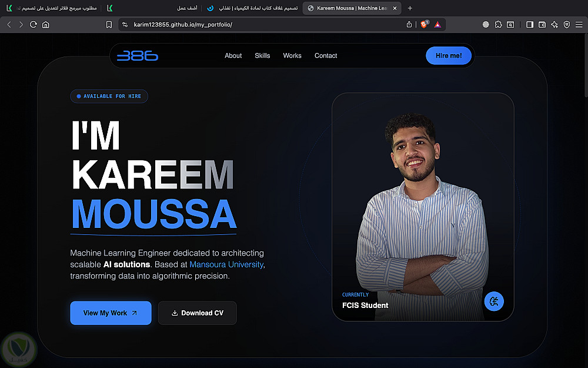Open the site settings icon in address bar
The image size is (588, 368).
pos(125,24)
